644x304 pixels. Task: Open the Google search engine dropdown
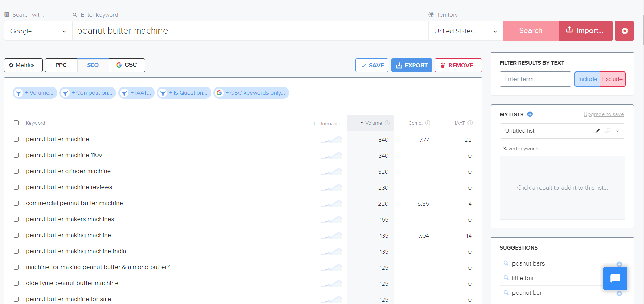coord(38,31)
